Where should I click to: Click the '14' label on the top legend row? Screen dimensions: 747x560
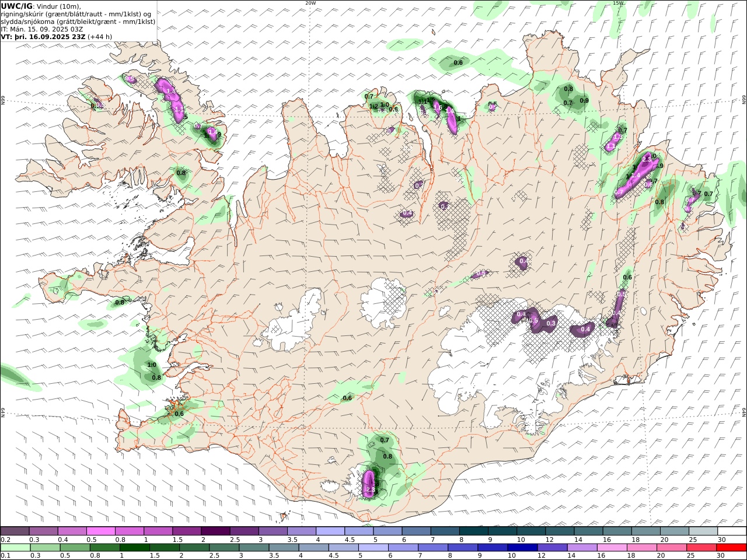click(x=578, y=540)
